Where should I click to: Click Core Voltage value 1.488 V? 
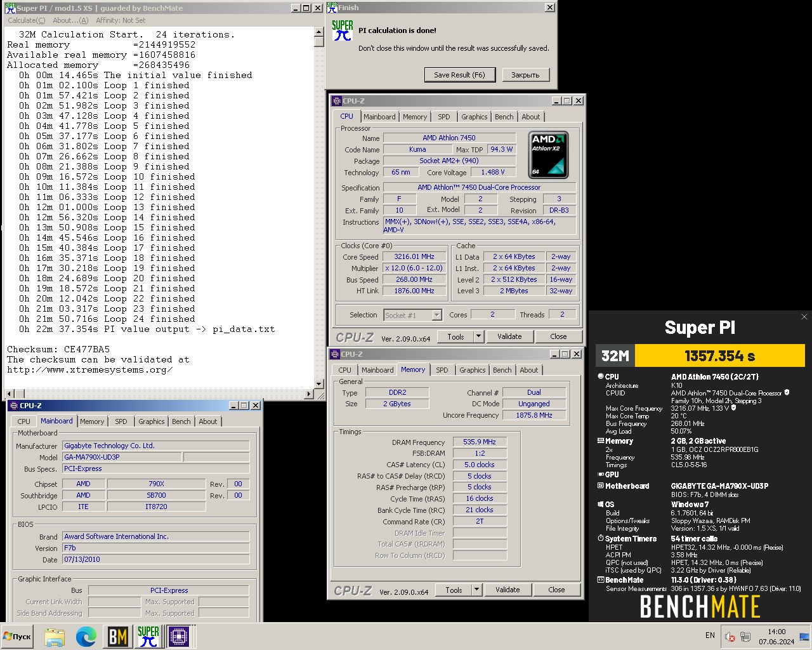tap(493, 172)
